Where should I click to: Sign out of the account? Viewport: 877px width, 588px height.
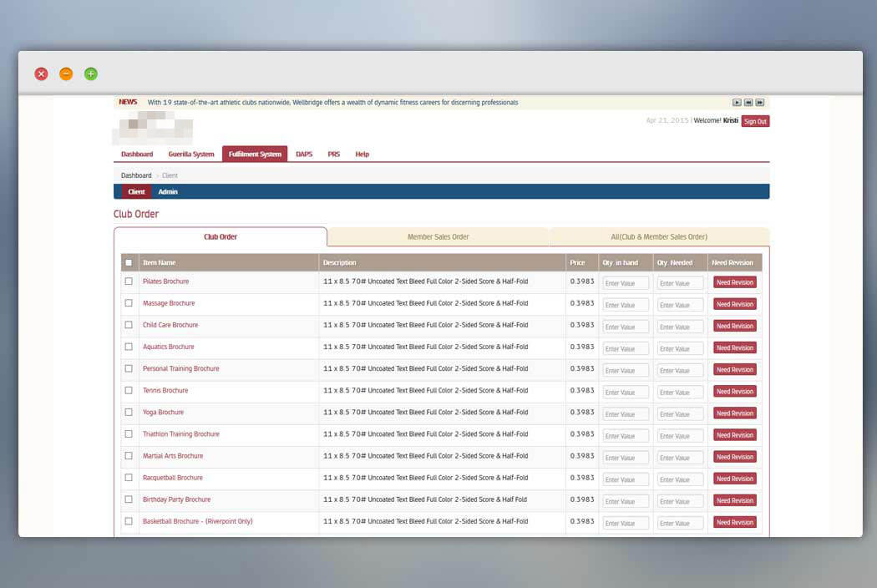click(755, 121)
